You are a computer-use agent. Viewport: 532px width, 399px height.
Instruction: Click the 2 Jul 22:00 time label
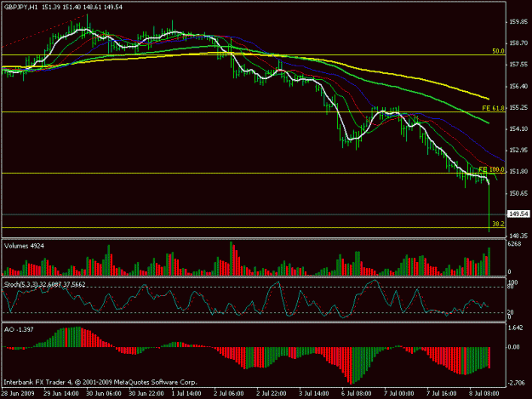point(271,393)
